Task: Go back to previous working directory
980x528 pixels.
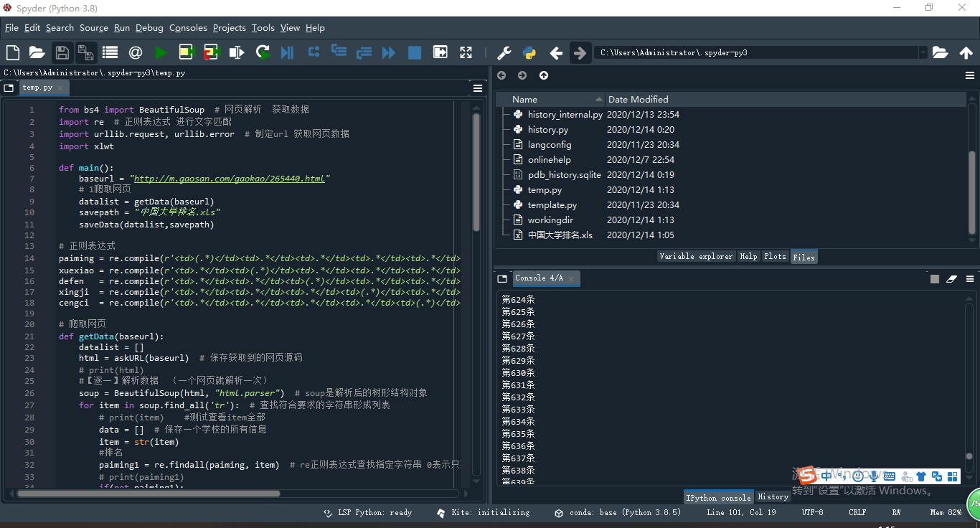Action: click(556, 52)
